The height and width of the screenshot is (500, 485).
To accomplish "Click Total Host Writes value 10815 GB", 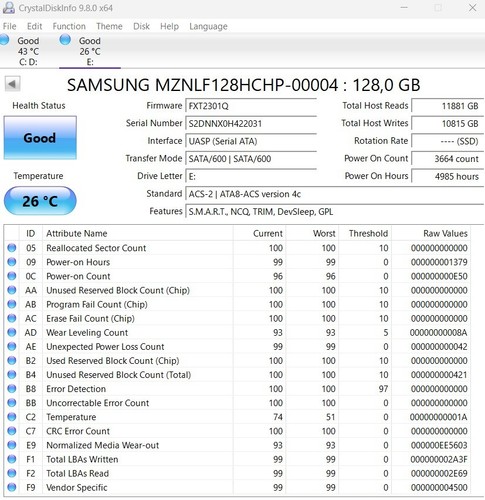I will click(x=447, y=124).
